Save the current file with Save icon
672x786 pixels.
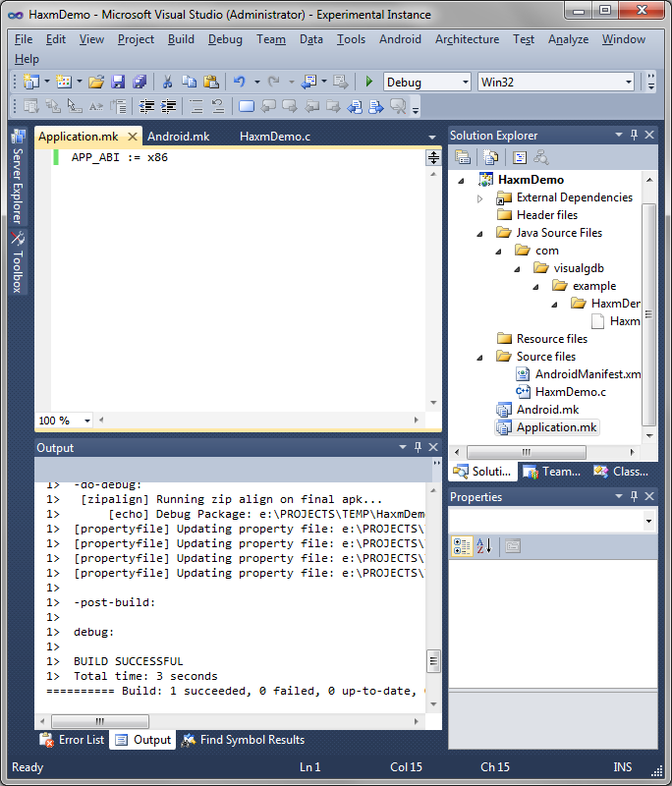point(118,82)
